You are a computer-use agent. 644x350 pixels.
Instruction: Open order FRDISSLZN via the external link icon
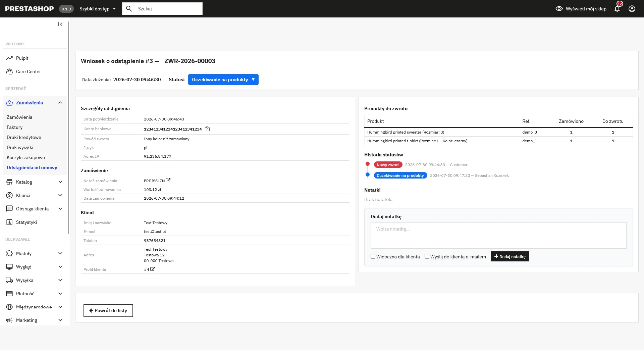(168, 180)
